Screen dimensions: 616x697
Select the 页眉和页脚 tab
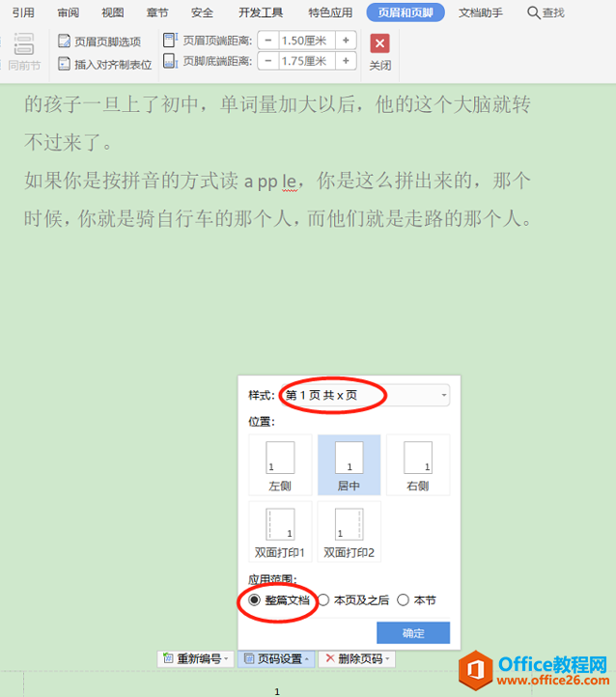coord(406,13)
